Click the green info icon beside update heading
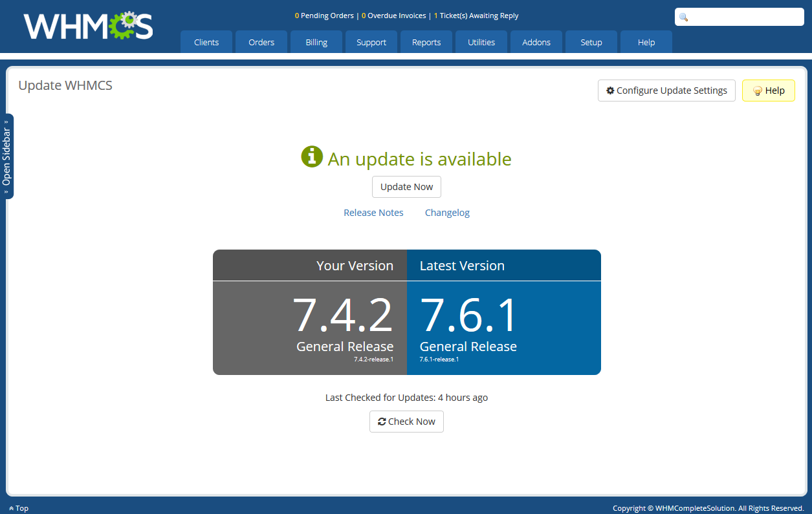The width and height of the screenshot is (812, 514). click(x=312, y=156)
